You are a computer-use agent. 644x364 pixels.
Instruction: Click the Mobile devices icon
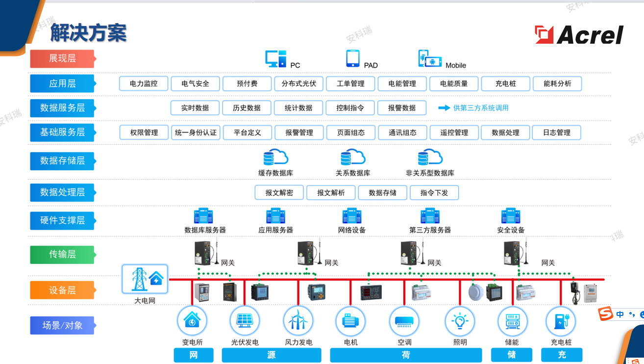(x=430, y=58)
